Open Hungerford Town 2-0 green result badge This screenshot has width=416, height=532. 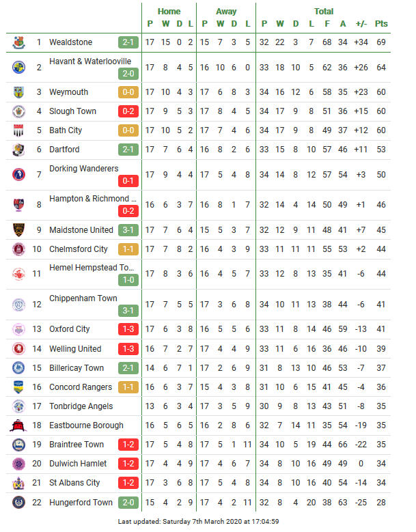pos(128,502)
